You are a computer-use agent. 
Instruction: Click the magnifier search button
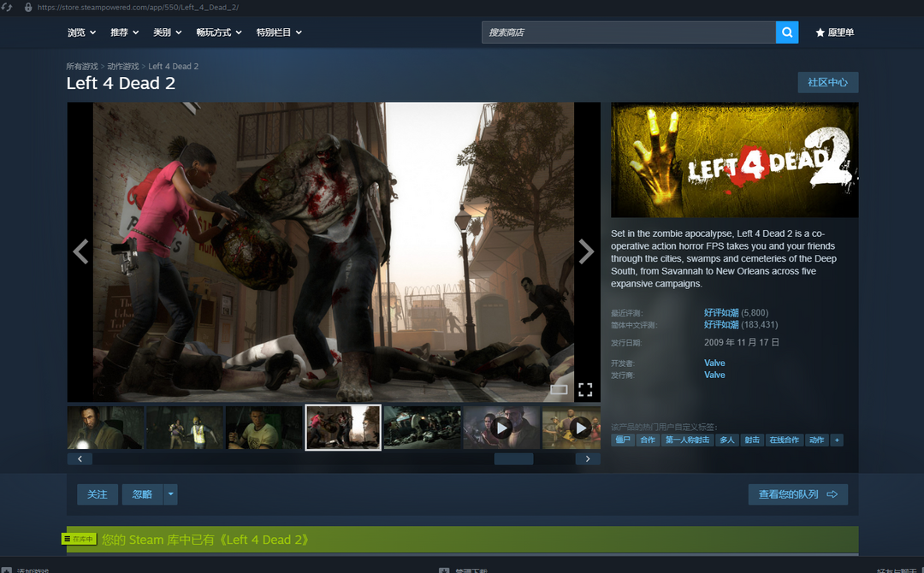point(787,32)
